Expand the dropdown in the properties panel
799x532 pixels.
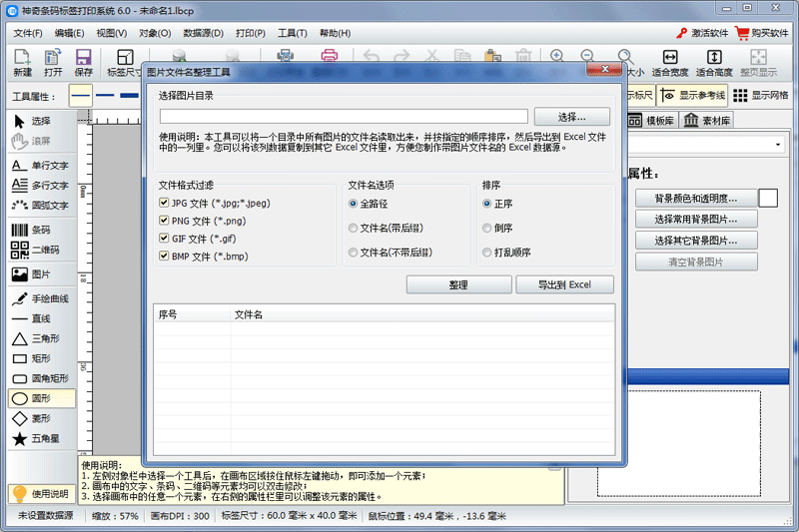[x=778, y=146]
